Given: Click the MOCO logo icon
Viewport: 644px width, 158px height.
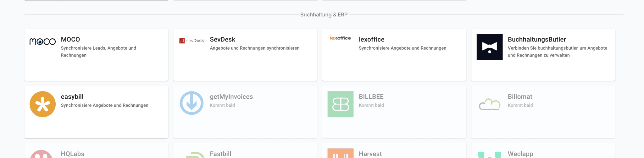Looking at the screenshot, I should tap(42, 41).
